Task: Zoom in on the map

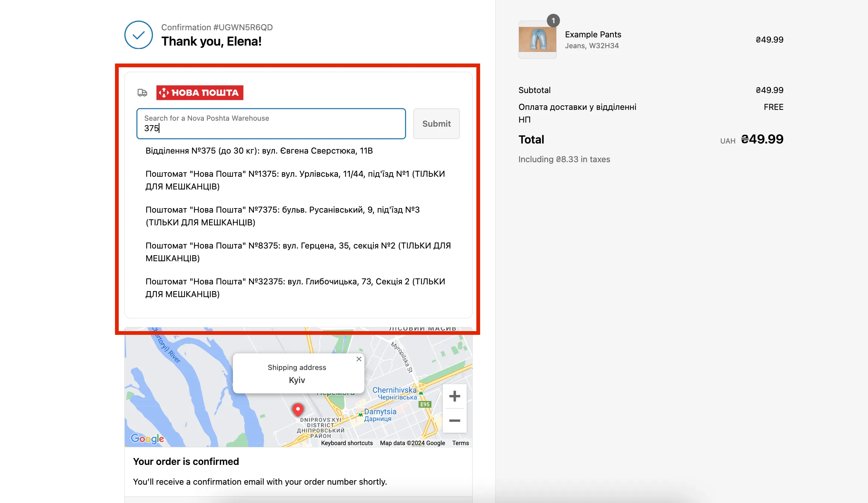Action: (454, 396)
